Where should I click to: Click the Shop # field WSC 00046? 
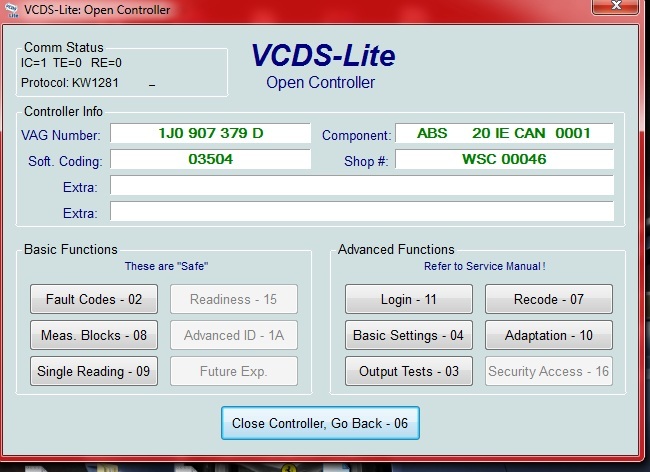click(504, 159)
